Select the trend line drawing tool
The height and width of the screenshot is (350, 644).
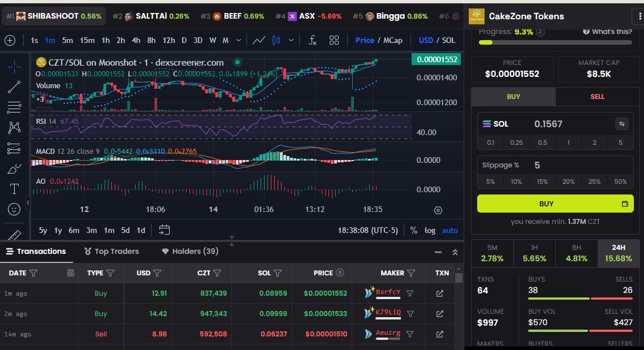point(14,87)
